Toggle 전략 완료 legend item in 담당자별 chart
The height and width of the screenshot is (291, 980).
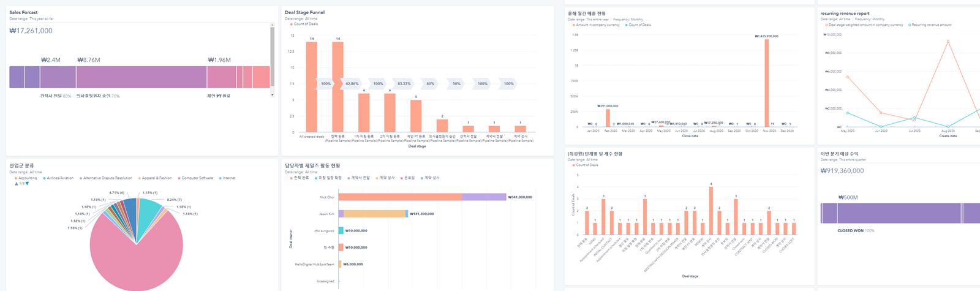coord(300,178)
